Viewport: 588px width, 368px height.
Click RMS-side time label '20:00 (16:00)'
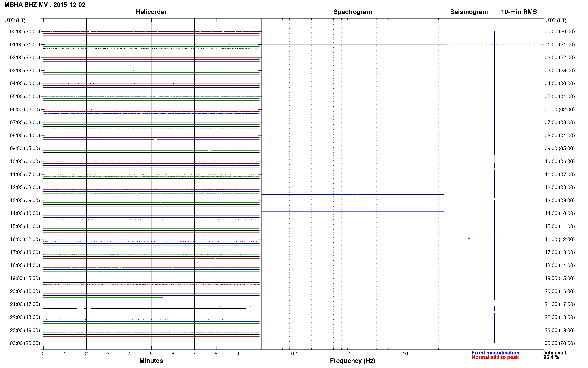(x=560, y=291)
